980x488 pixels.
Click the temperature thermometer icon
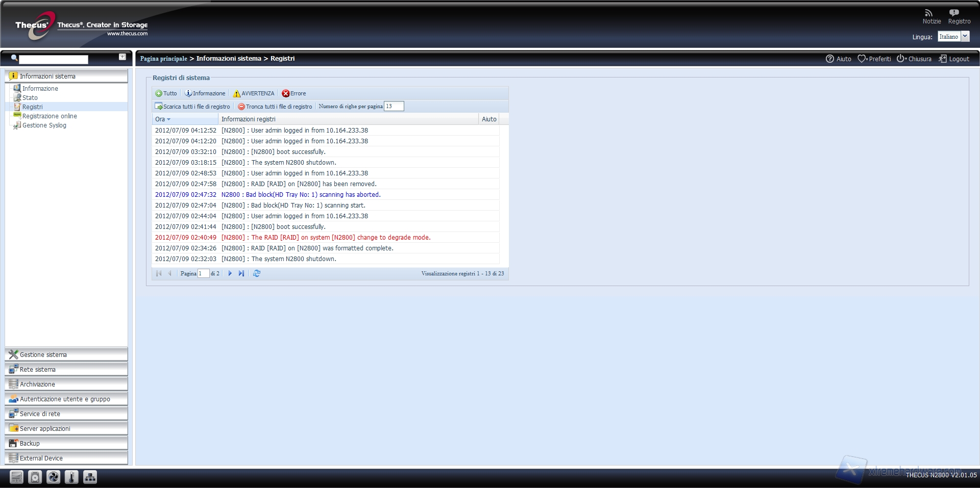coord(71,477)
